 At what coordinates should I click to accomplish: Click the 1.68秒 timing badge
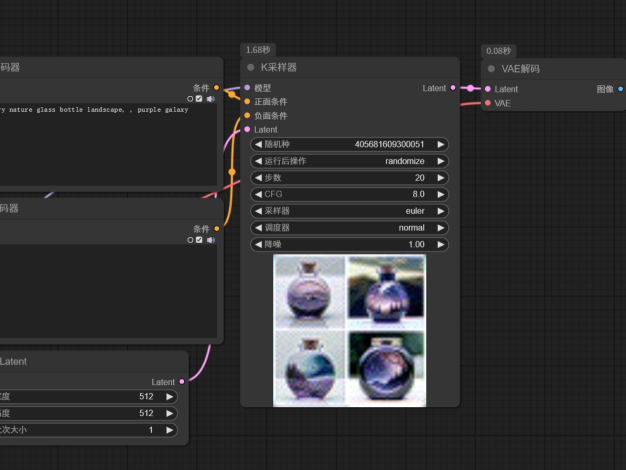coord(258,50)
